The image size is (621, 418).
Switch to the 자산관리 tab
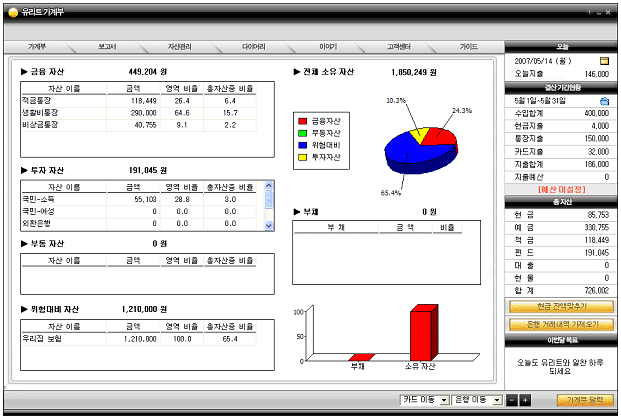[180, 46]
